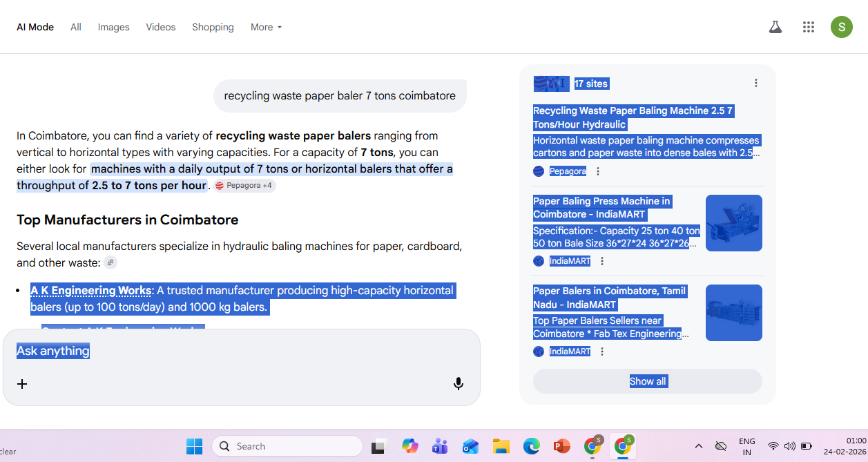Show hidden system tray icons
The height and width of the screenshot is (462, 868).
pos(698,446)
